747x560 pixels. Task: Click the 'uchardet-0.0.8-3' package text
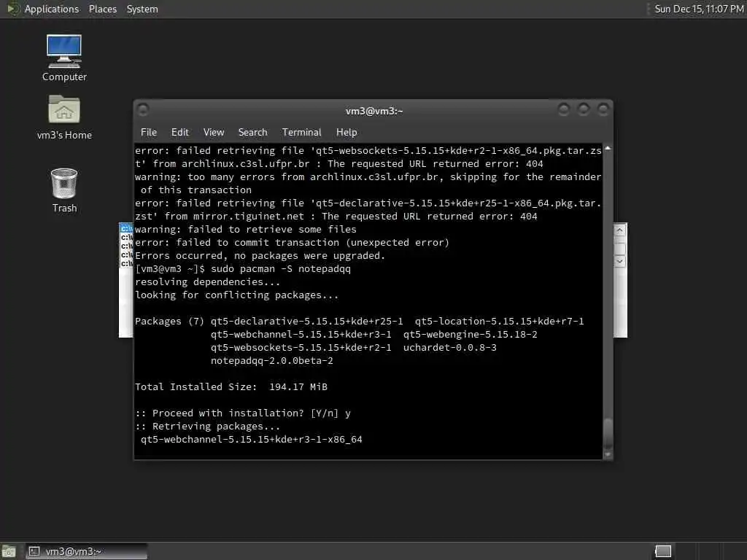(449, 347)
